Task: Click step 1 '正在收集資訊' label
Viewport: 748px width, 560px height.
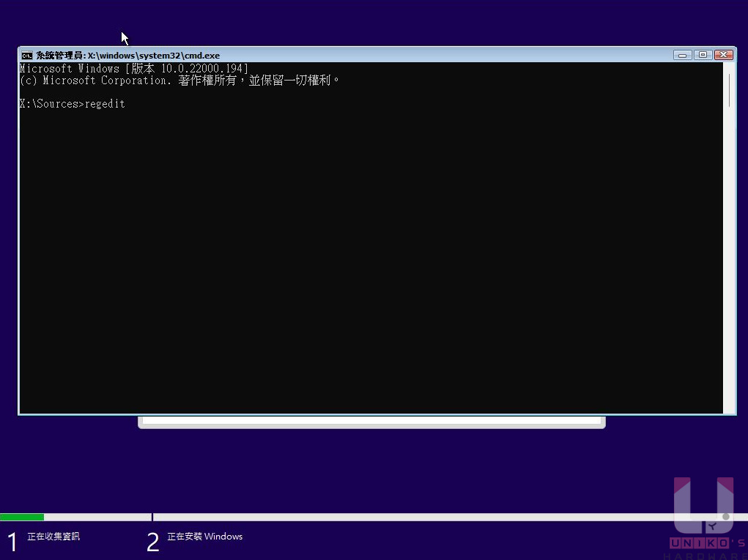Action: click(53, 536)
